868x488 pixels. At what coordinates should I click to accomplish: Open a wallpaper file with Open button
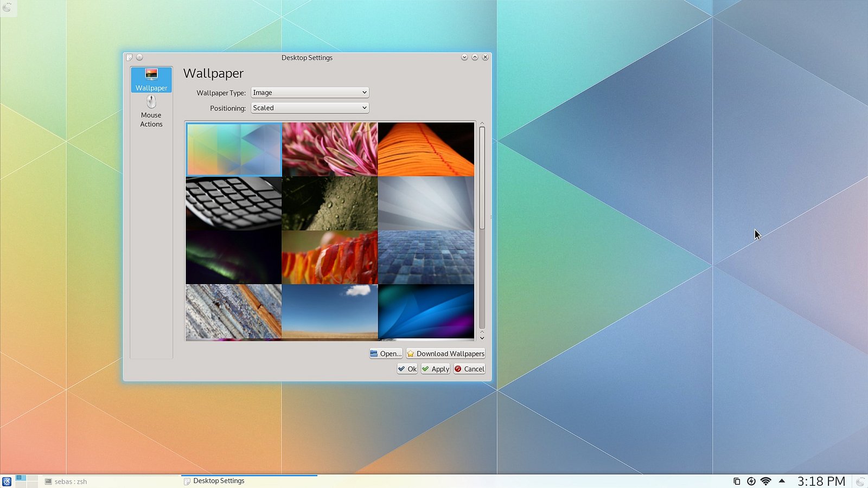tap(386, 353)
